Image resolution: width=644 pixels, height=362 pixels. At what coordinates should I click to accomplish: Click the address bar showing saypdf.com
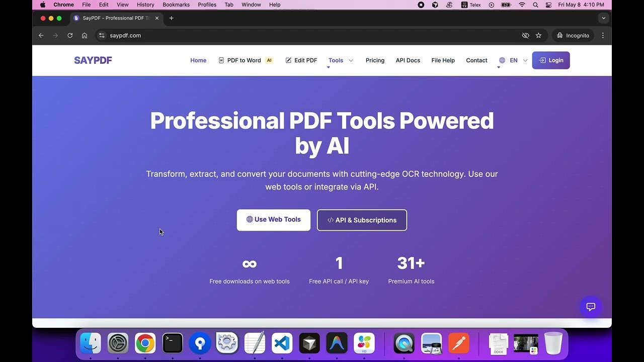[307, 36]
